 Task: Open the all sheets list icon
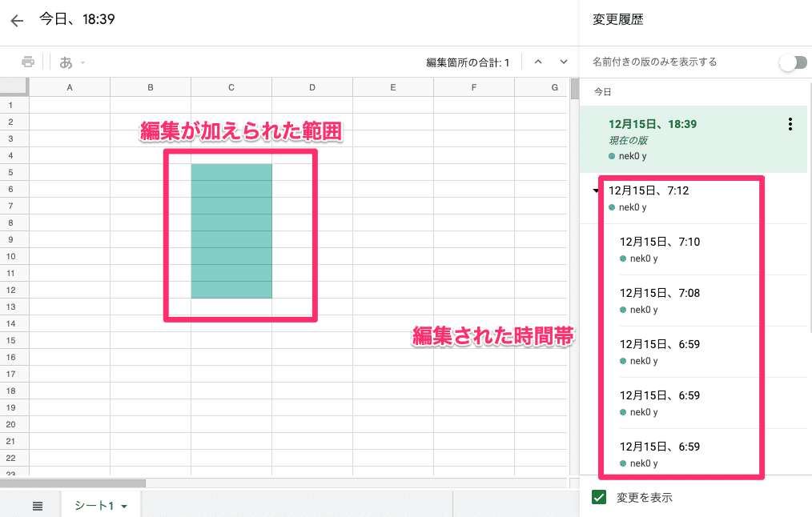(x=38, y=506)
